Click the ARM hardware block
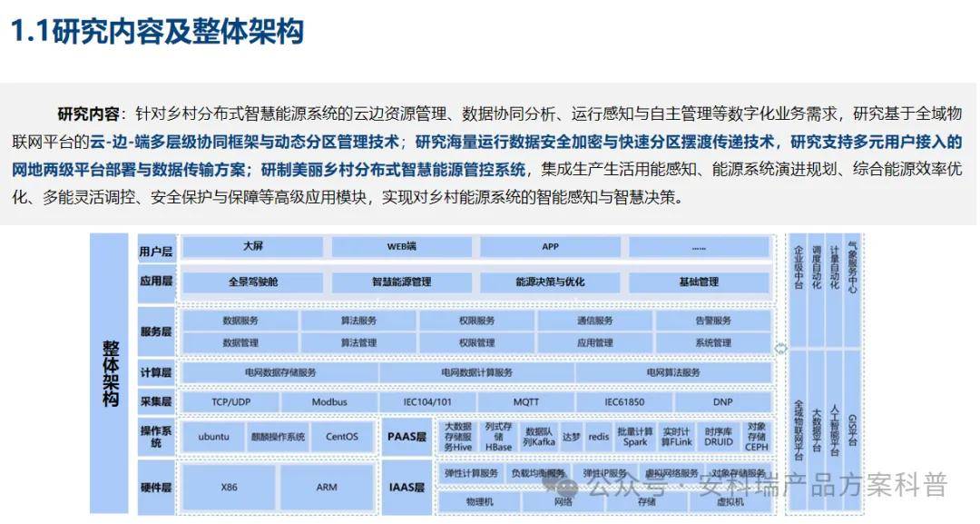This screenshot has width=980, height=524. click(327, 487)
